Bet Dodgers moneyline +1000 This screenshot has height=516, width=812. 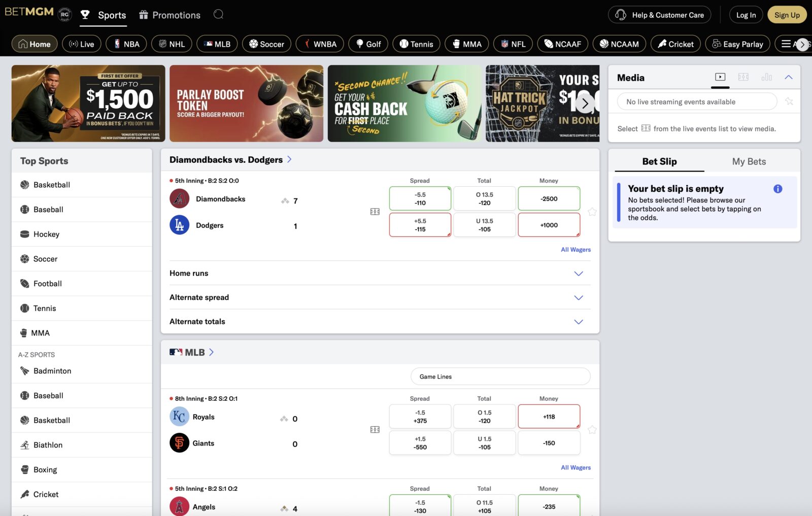(549, 225)
